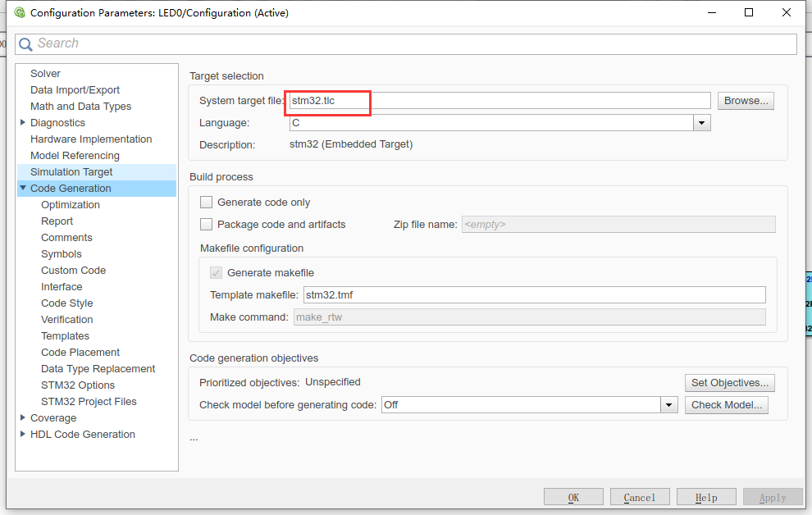Expand the Coverage tree node
Screen dimensions: 812x515
pyautogui.click(x=23, y=417)
